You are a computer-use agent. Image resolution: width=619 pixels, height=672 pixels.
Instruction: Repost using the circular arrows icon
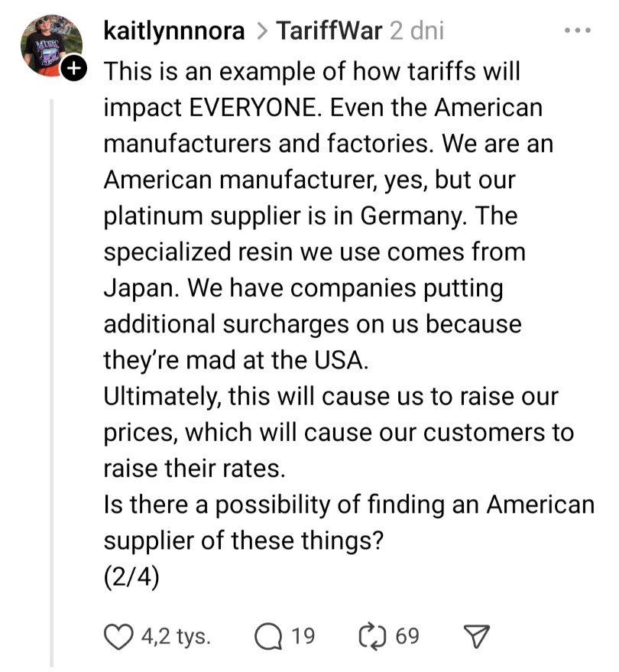click(372, 636)
